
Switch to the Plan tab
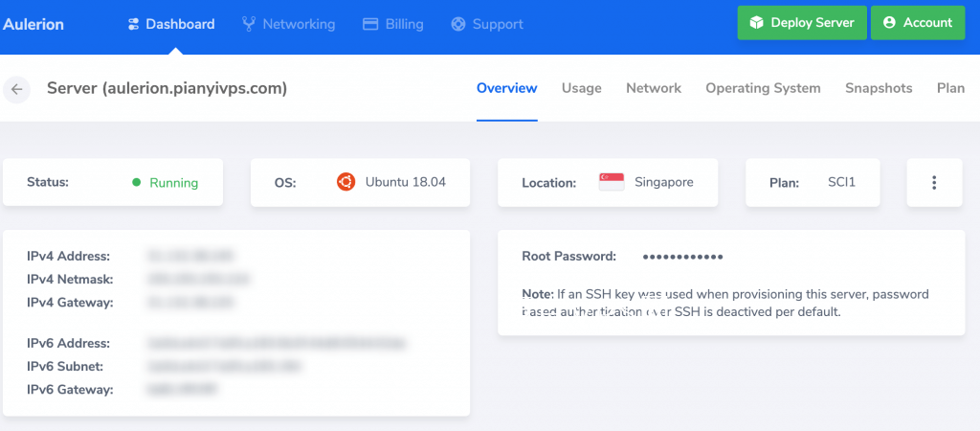950,88
